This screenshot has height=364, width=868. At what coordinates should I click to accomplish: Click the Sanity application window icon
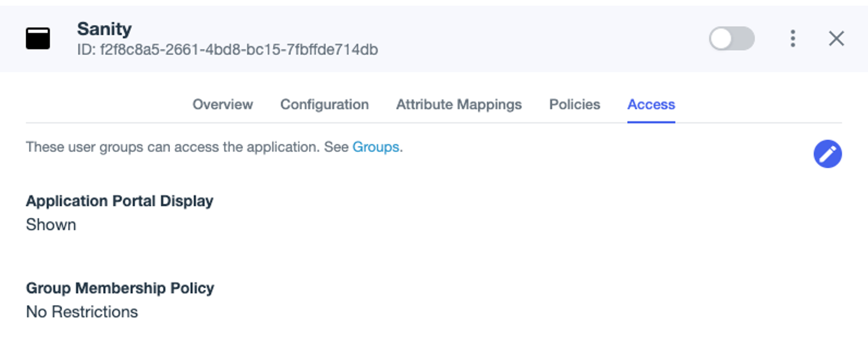[38, 38]
